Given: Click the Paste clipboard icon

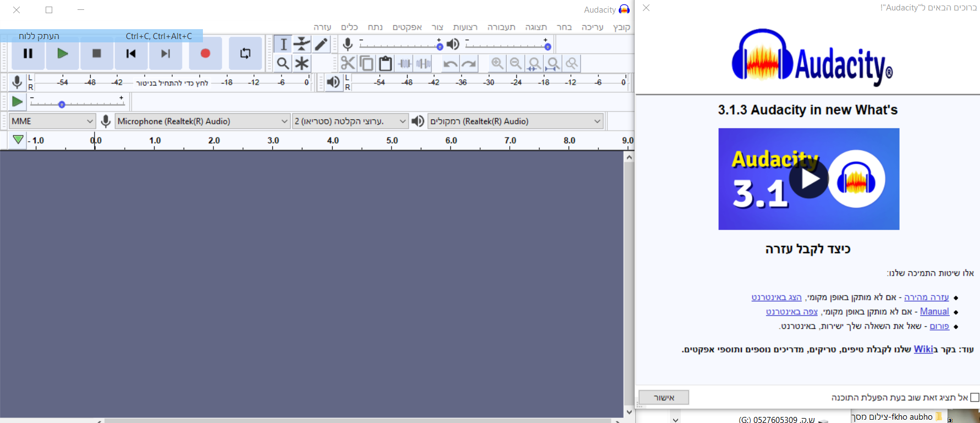Looking at the screenshot, I should [386, 64].
